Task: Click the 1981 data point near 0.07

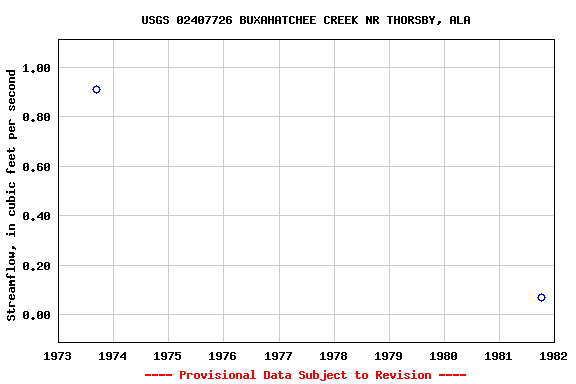Action: [541, 297]
